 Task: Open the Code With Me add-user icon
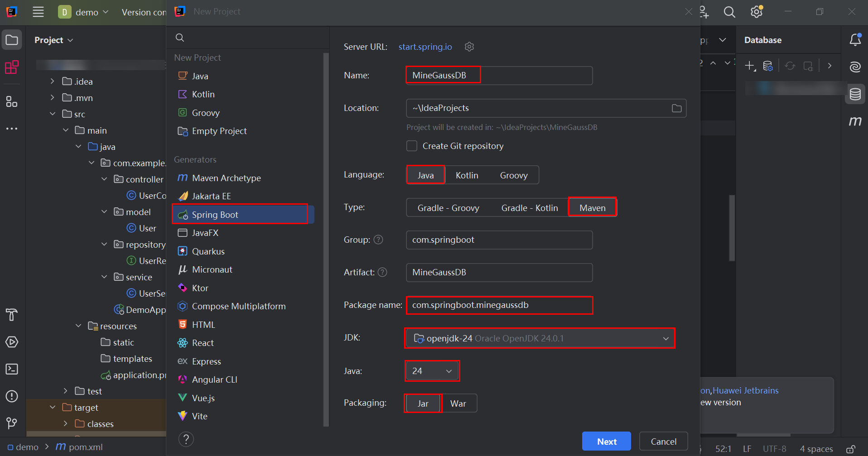coord(704,12)
